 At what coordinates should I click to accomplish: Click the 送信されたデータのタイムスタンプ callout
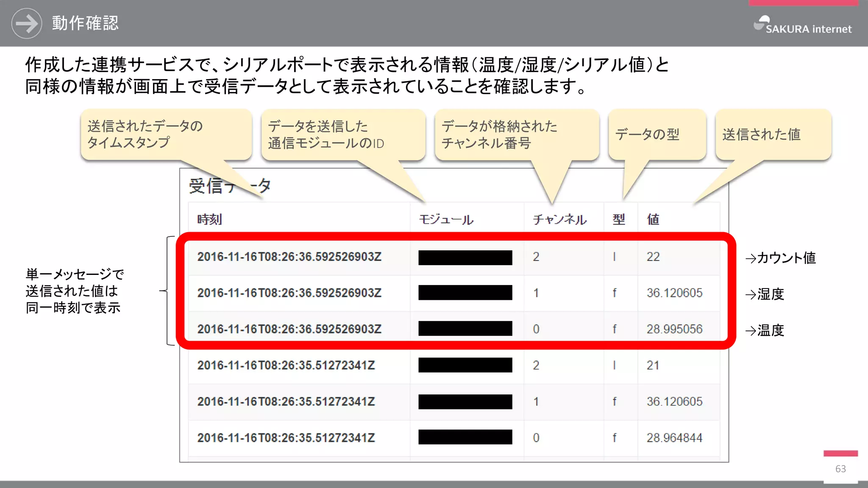[166, 134]
